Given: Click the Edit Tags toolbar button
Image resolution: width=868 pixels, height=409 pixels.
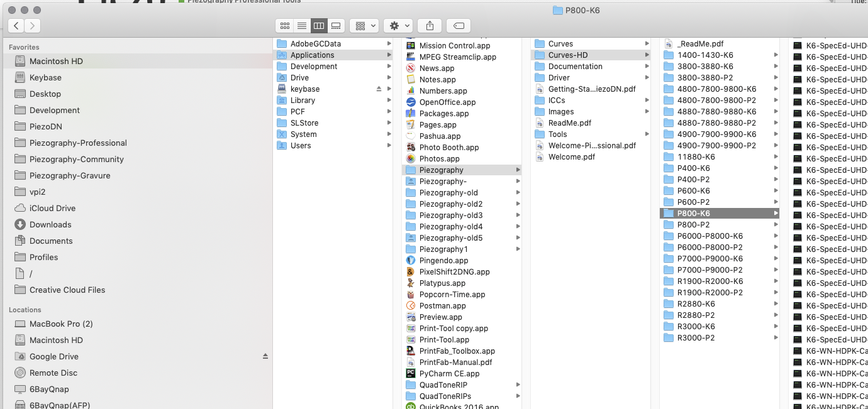Looking at the screenshot, I should click(x=459, y=26).
